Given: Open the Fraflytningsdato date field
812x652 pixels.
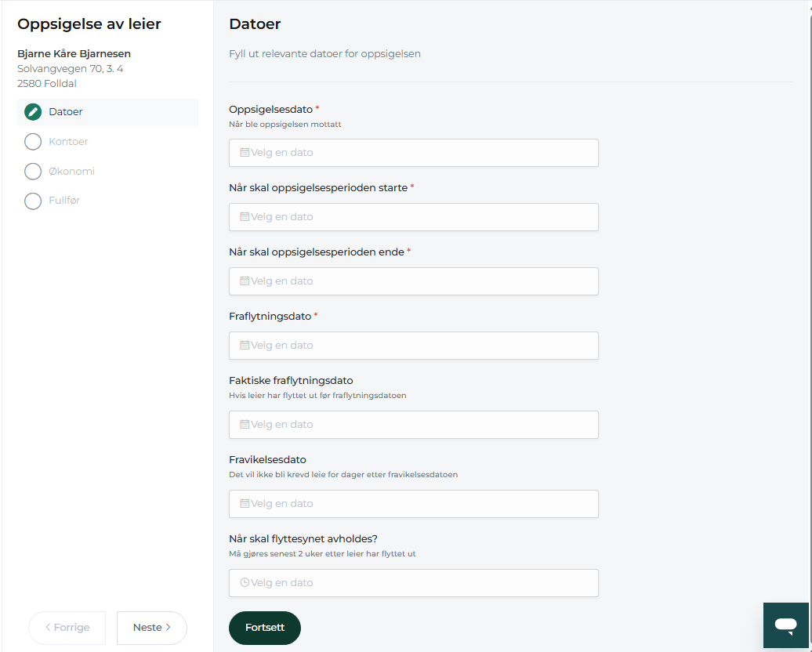Looking at the screenshot, I should (x=414, y=346).
